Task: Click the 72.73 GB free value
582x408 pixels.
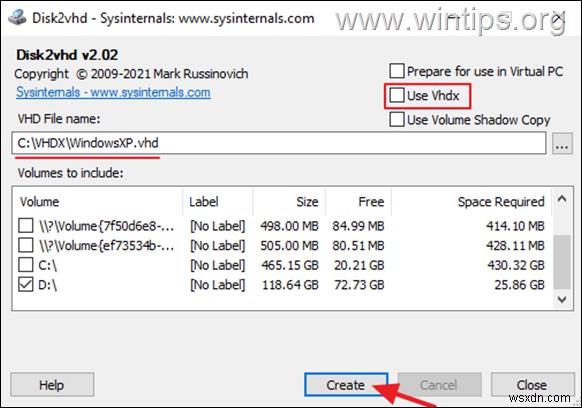Action: point(359,285)
